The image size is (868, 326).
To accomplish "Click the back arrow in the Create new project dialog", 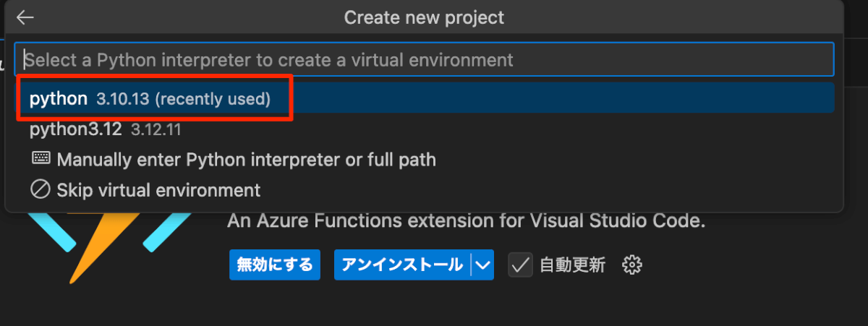I will pos(25,17).
